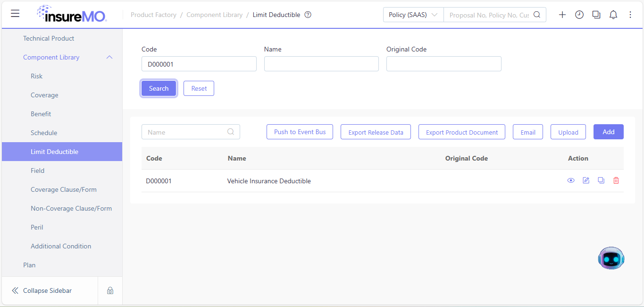
Task: Click Export Release Data button
Action: [x=376, y=132]
